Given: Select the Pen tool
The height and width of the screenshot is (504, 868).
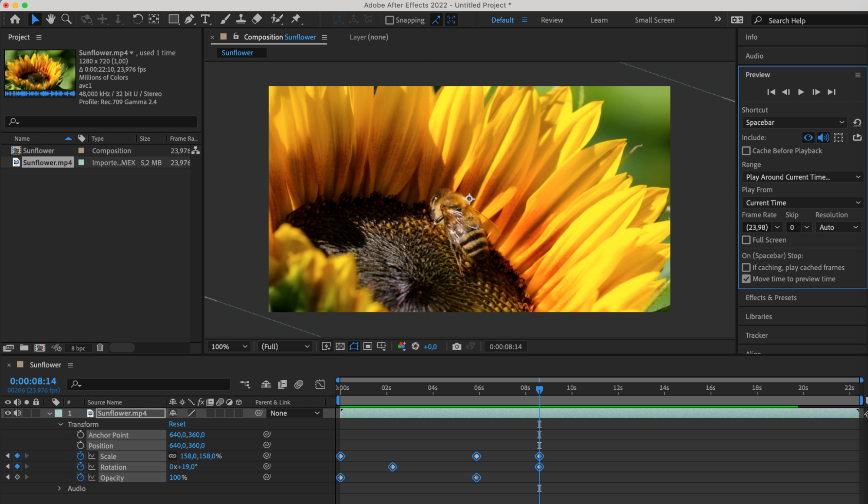Looking at the screenshot, I should point(189,19).
